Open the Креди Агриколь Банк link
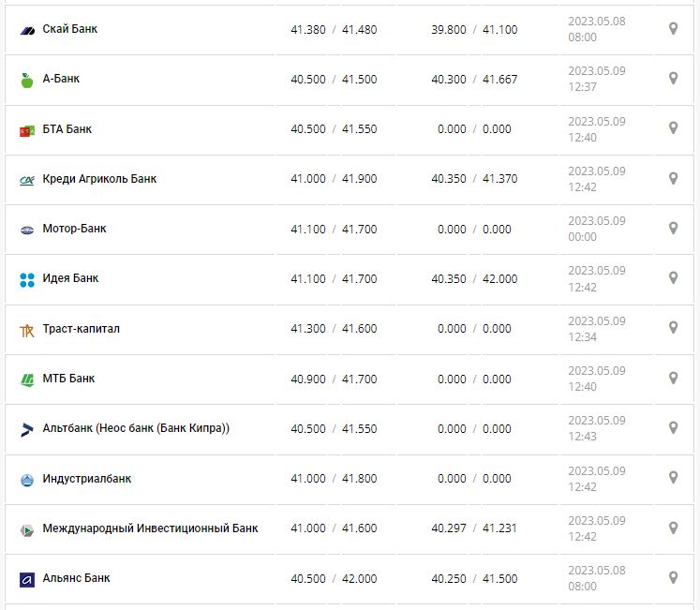Image resolution: width=700 pixels, height=610 pixels. 99,179
